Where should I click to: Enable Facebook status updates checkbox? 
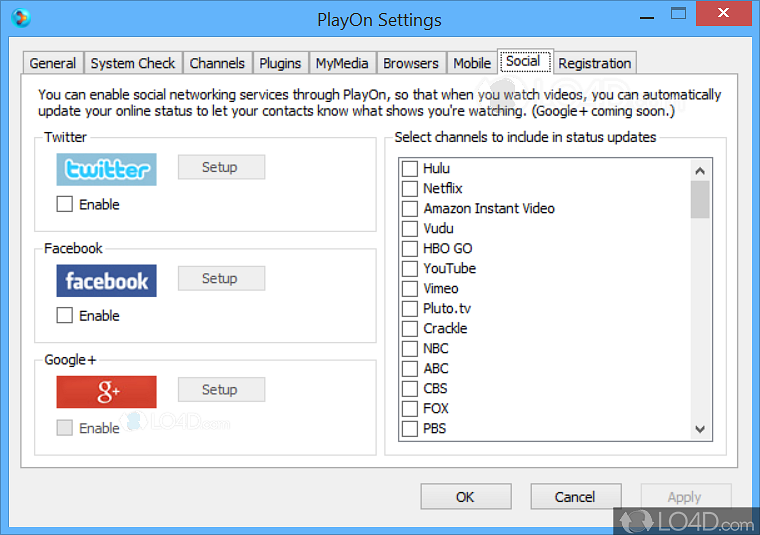coord(64,315)
